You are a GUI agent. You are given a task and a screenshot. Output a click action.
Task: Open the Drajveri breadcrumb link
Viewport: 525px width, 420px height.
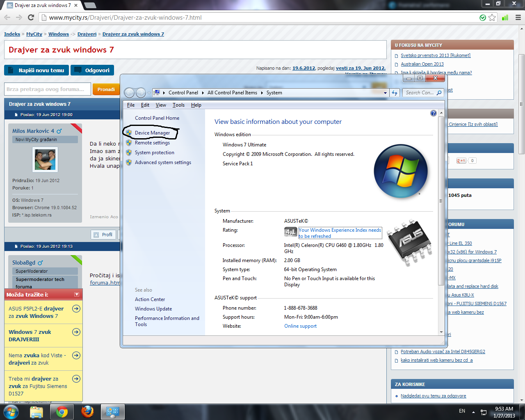click(x=87, y=34)
